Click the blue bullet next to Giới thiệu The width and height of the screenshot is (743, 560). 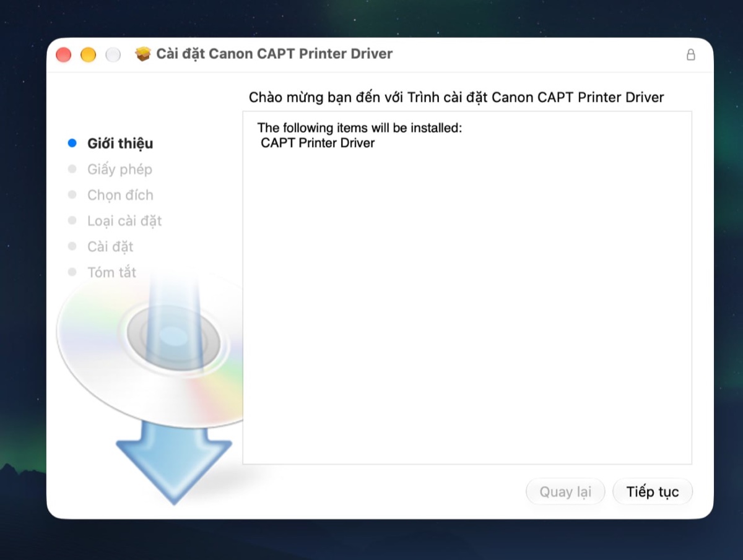[72, 143]
